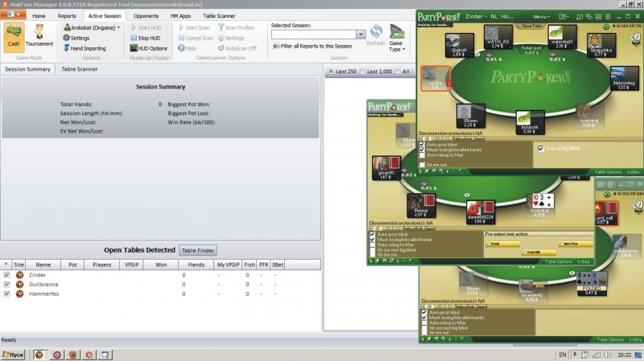Open the Windows Start (Пуск) button
The height and width of the screenshot is (361, 644).
pyautogui.click(x=13, y=355)
